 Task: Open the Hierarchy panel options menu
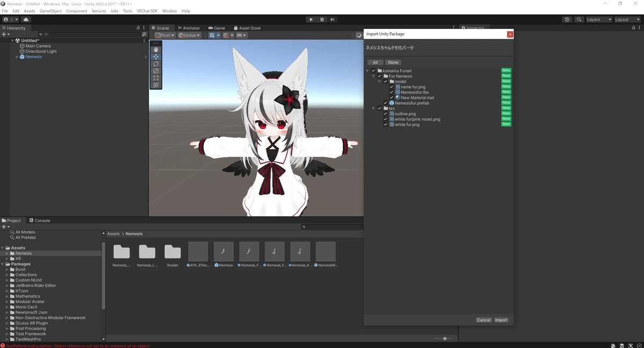click(x=144, y=28)
